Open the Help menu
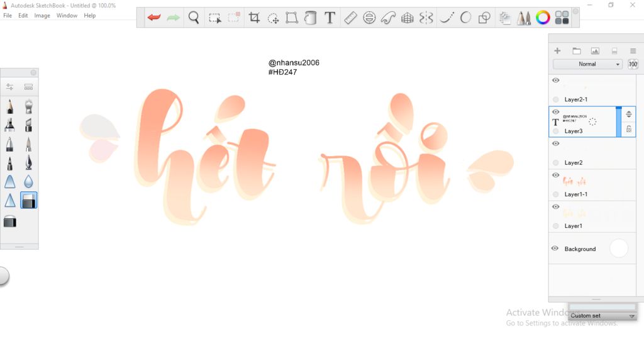The height and width of the screenshot is (343, 644). (89, 16)
